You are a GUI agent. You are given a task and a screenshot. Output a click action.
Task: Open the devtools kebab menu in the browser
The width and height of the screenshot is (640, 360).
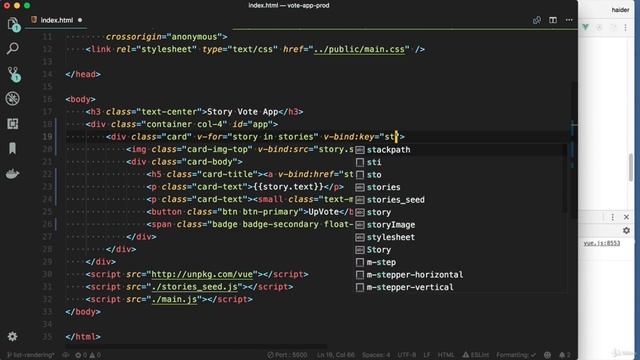point(613,217)
